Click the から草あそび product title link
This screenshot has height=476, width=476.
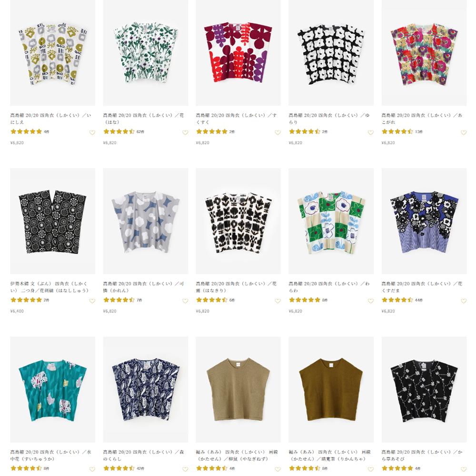pyautogui.click(x=421, y=455)
